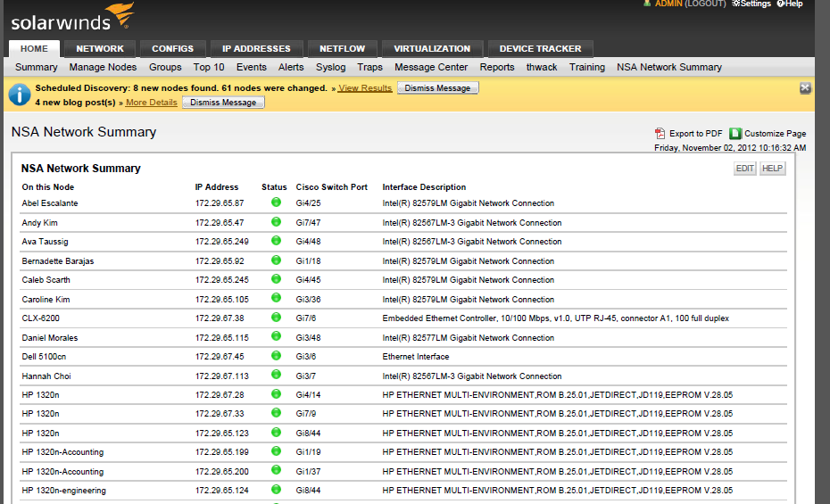Open the Alerts view

click(291, 67)
